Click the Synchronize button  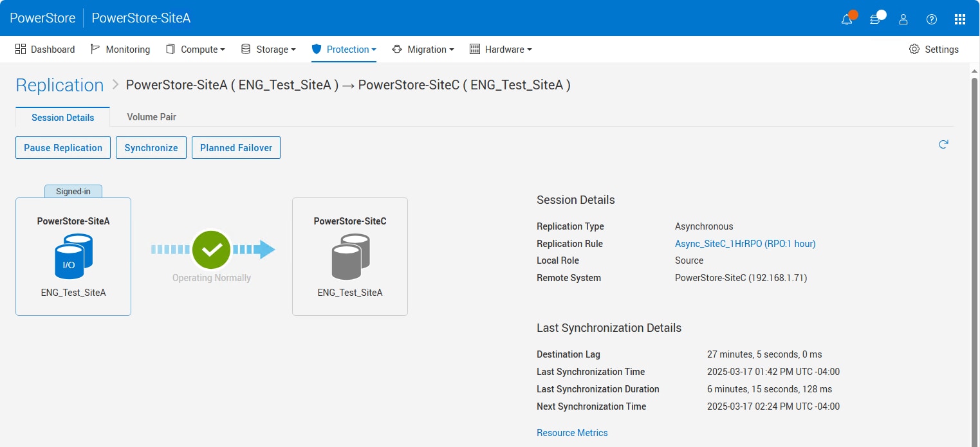(151, 147)
